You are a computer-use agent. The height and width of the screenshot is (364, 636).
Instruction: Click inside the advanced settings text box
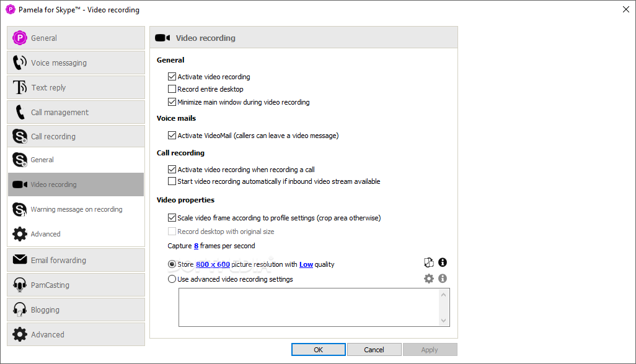click(x=308, y=307)
